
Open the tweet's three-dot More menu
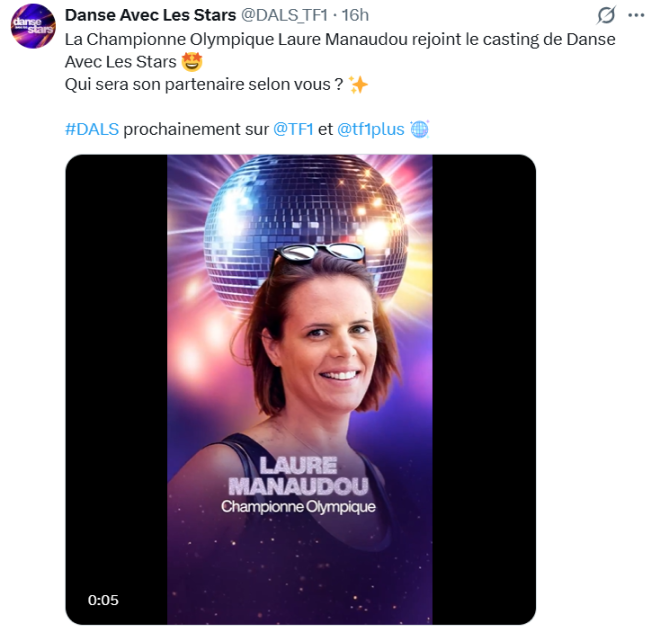[637, 15]
